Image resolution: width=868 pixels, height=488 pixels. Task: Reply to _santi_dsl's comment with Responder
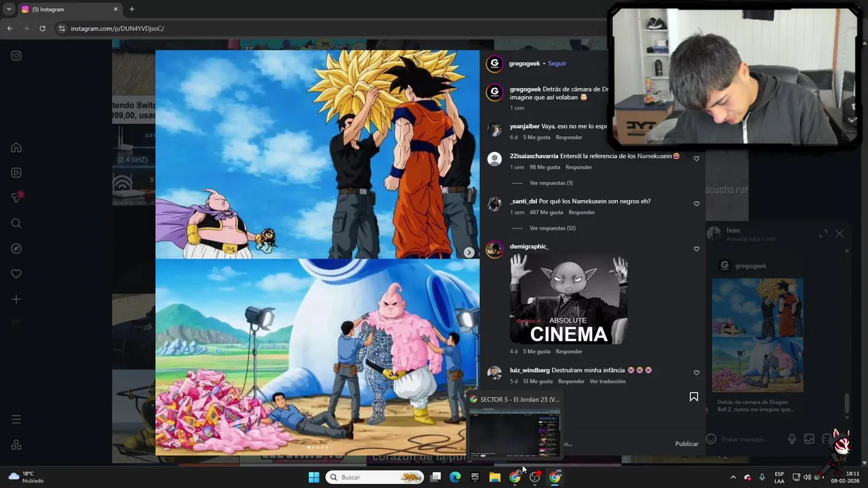[581, 212]
